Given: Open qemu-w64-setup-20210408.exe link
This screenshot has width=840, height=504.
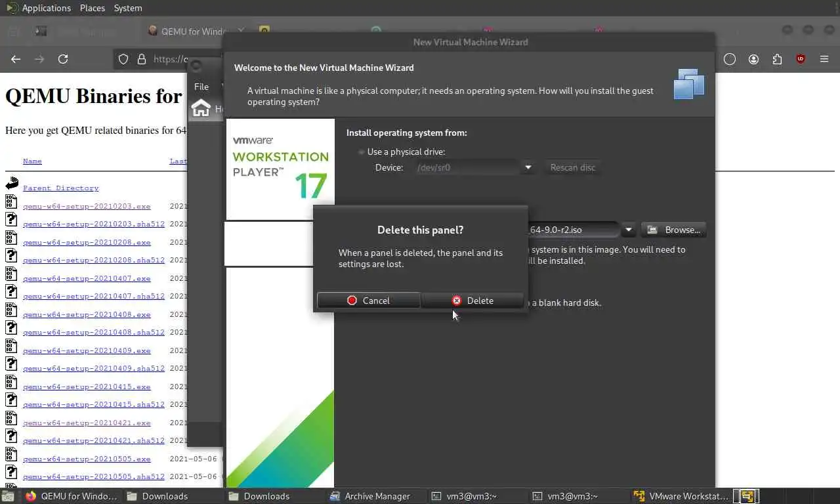Looking at the screenshot, I should tap(87, 314).
